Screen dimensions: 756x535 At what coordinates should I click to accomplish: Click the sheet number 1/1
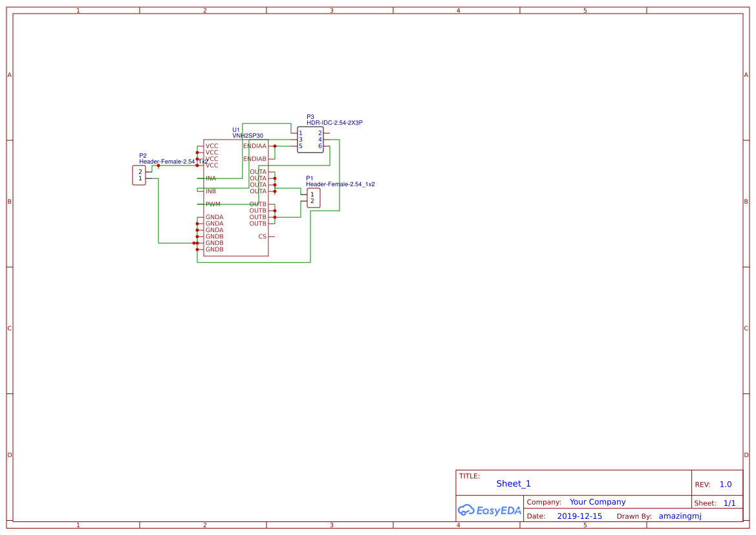(x=729, y=503)
